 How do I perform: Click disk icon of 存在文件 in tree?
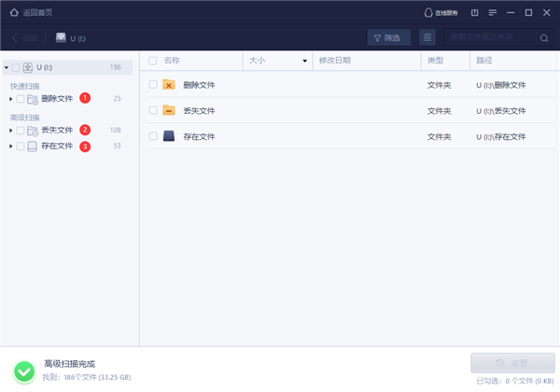point(32,147)
